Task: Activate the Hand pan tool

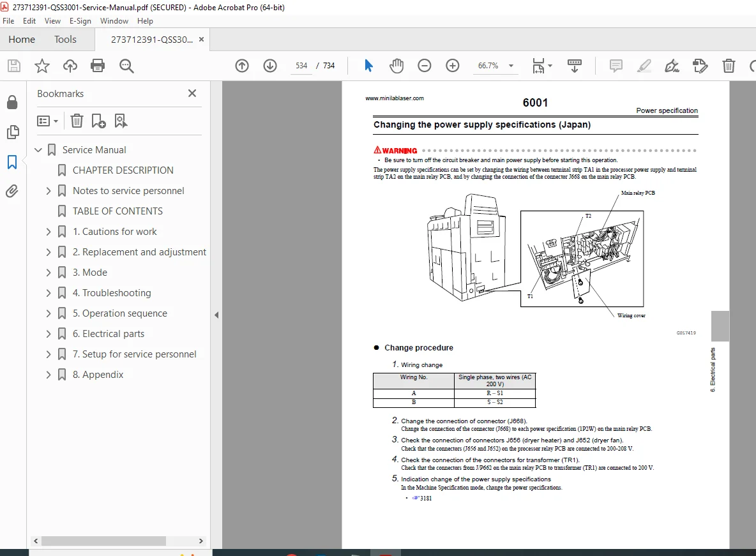Action: point(397,66)
